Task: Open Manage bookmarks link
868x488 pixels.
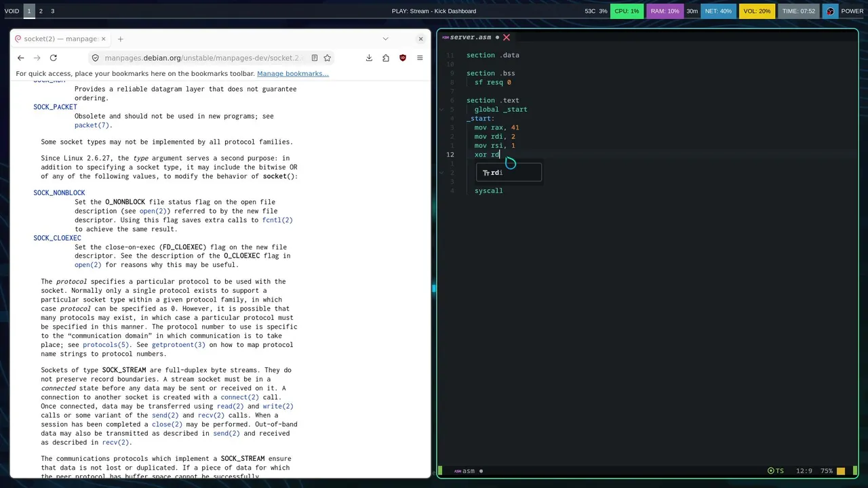Action: click(x=293, y=73)
